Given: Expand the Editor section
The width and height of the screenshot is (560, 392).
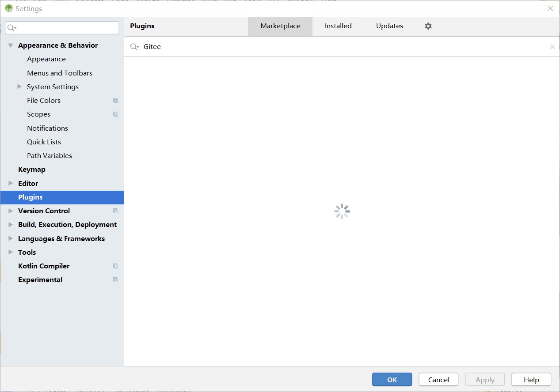Looking at the screenshot, I should coord(11,183).
